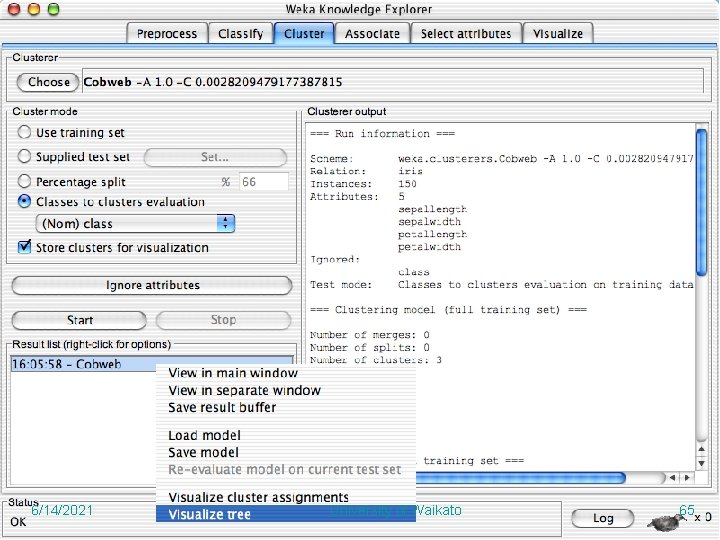Open the Select attributes tab

(466, 34)
